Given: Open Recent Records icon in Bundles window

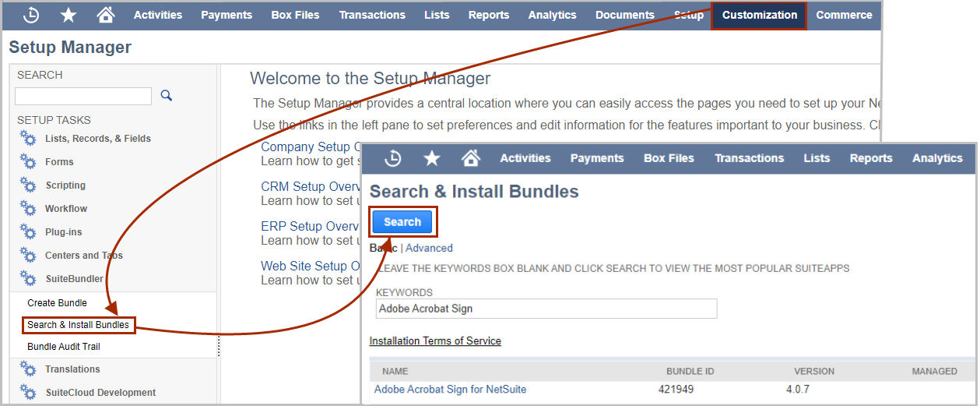Looking at the screenshot, I should [x=393, y=158].
